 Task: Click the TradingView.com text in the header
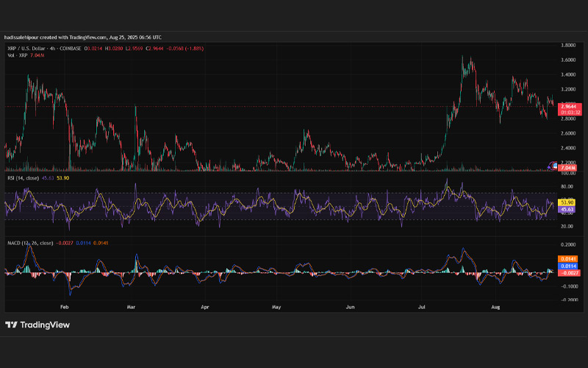coord(88,38)
